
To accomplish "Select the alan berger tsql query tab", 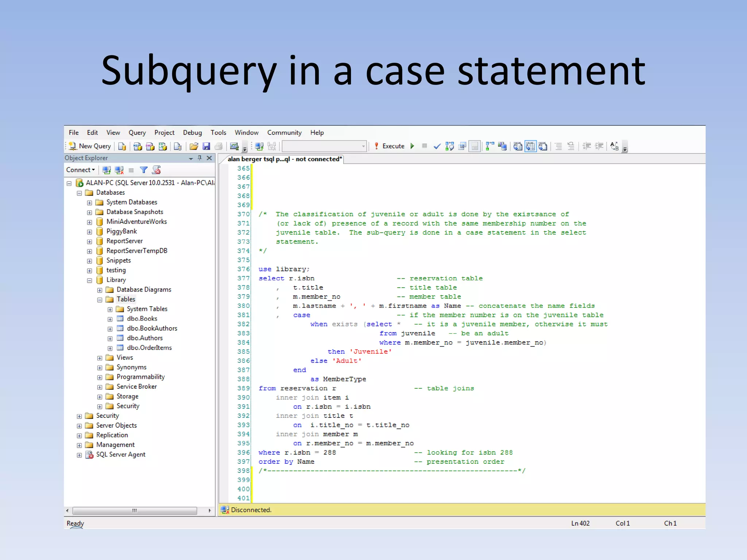I will pos(285,159).
